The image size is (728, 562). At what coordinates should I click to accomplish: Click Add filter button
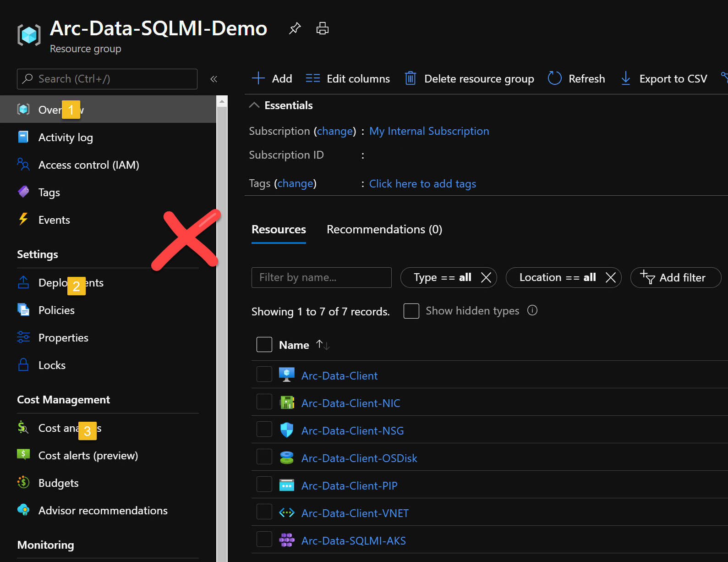[x=676, y=277]
